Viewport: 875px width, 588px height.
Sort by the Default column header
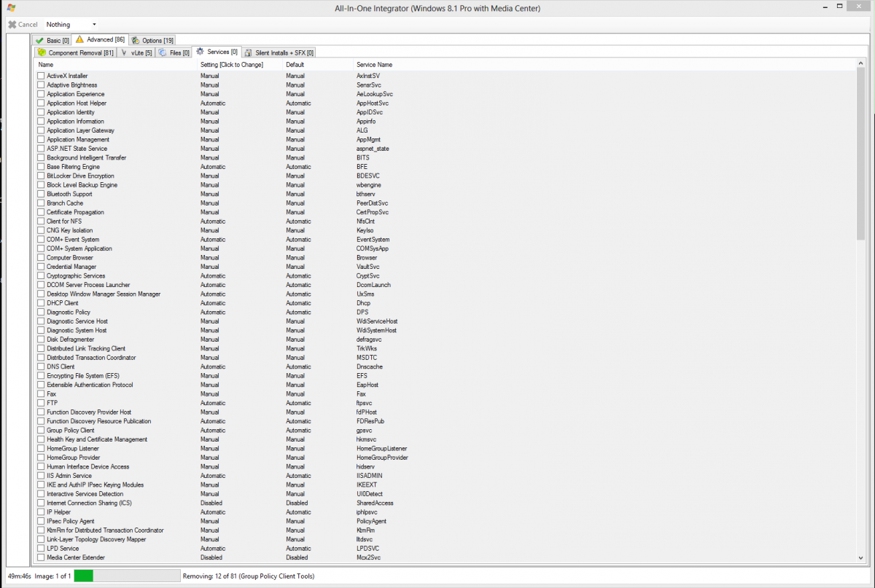click(295, 65)
